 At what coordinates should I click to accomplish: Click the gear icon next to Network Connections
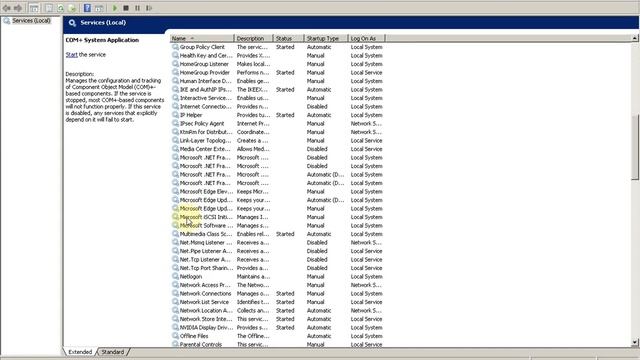coord(175,293)
